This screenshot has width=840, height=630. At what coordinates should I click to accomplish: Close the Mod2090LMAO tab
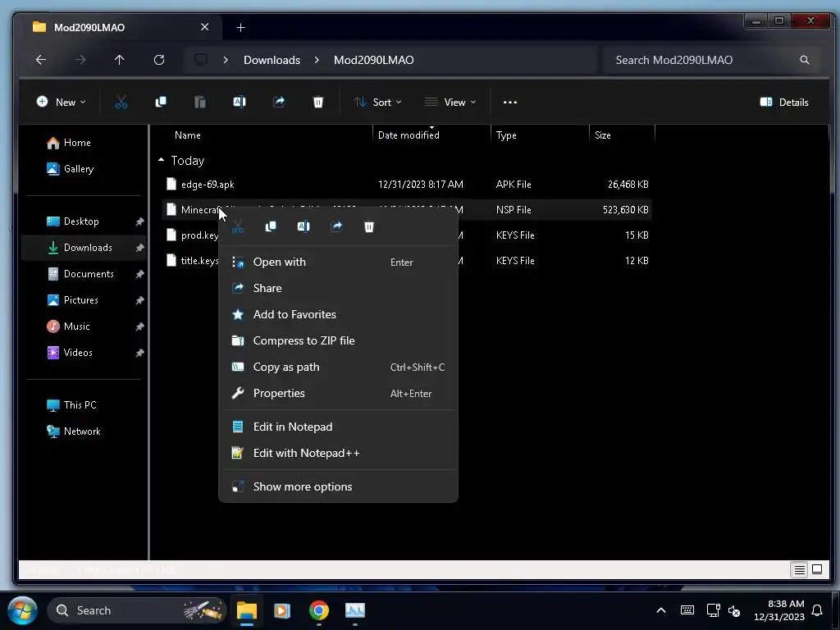pos(204,27)
